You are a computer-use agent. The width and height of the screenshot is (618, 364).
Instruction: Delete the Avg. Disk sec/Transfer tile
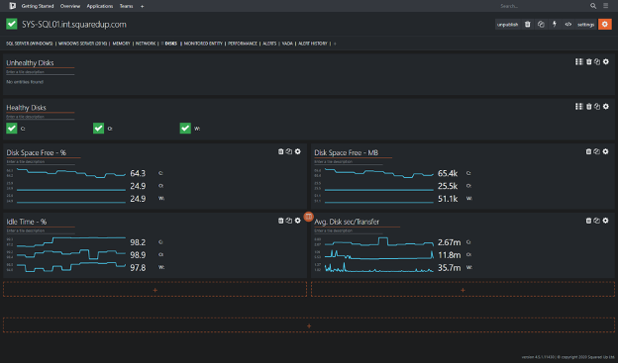588,221
